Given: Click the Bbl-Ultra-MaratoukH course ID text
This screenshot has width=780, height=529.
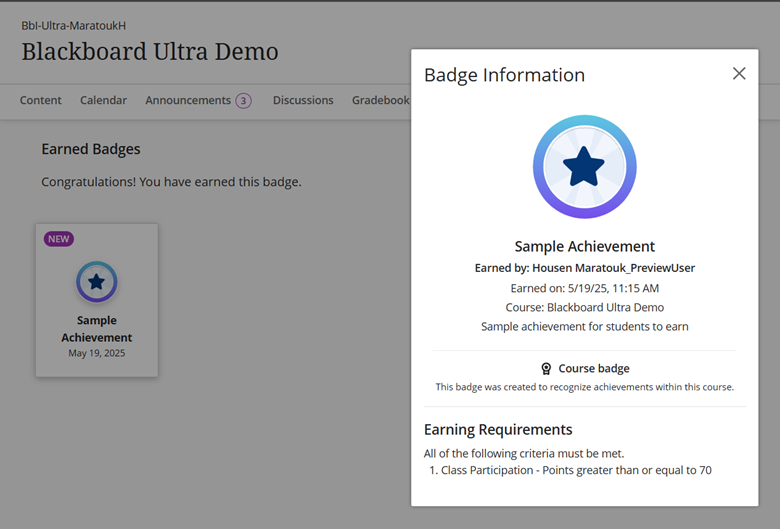Looking at the screenshot, I should 74,25.
